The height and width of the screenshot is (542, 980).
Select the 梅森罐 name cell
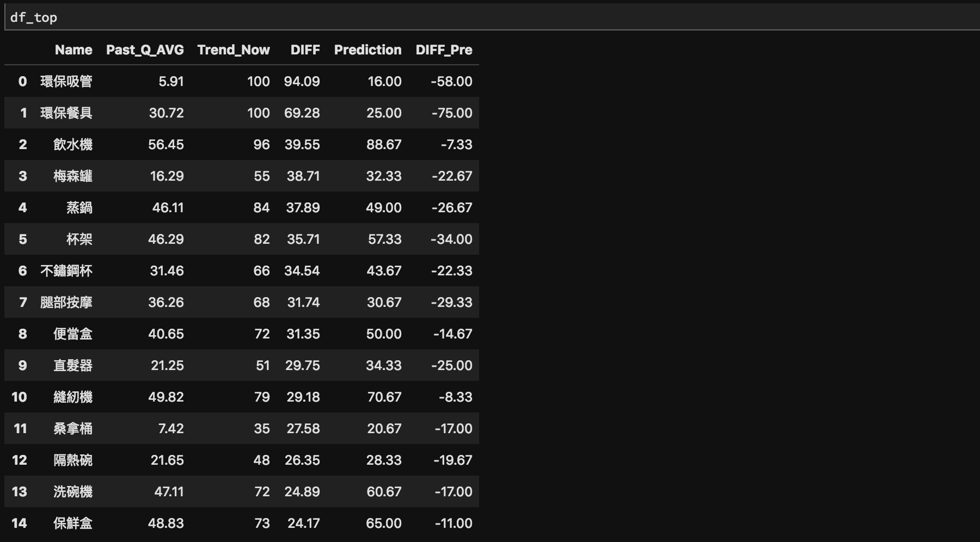click(73, 176)
